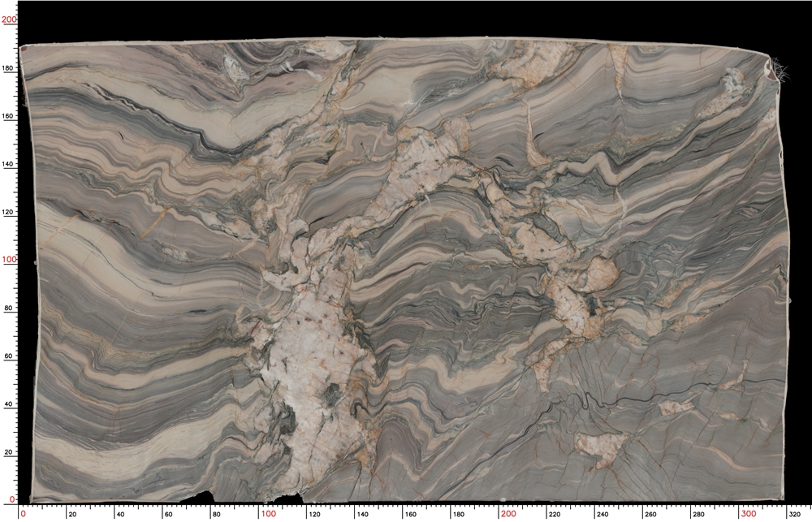
Task: Click the 140 label on left ruler
Action: point(8,163)
